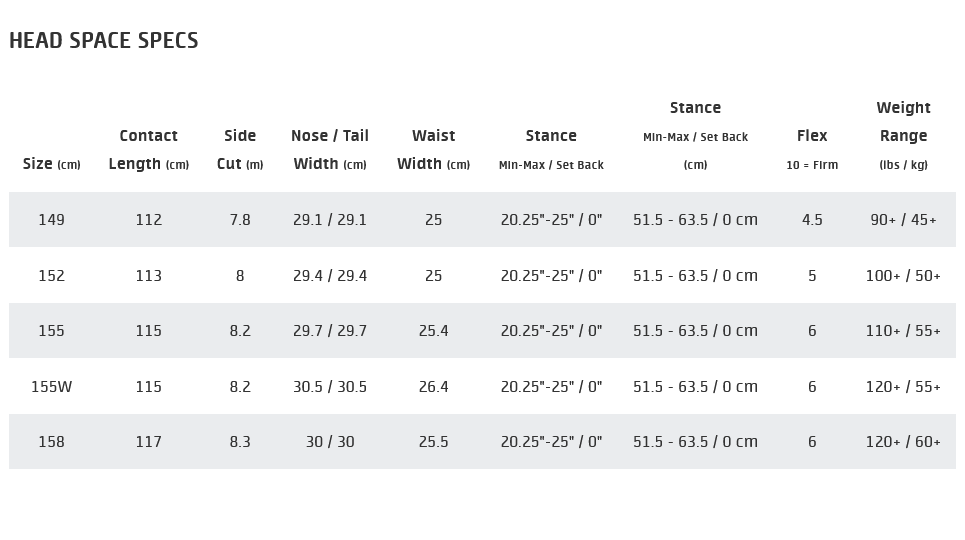
Task: Select the Flex column header
Action: pyautogui.click(x=812, y=149)
